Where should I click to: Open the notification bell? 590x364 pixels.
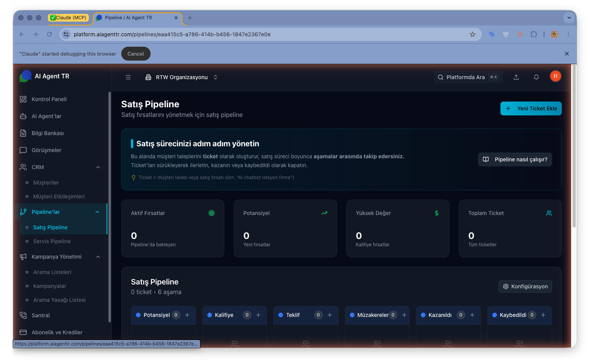[x=536, y=77]
